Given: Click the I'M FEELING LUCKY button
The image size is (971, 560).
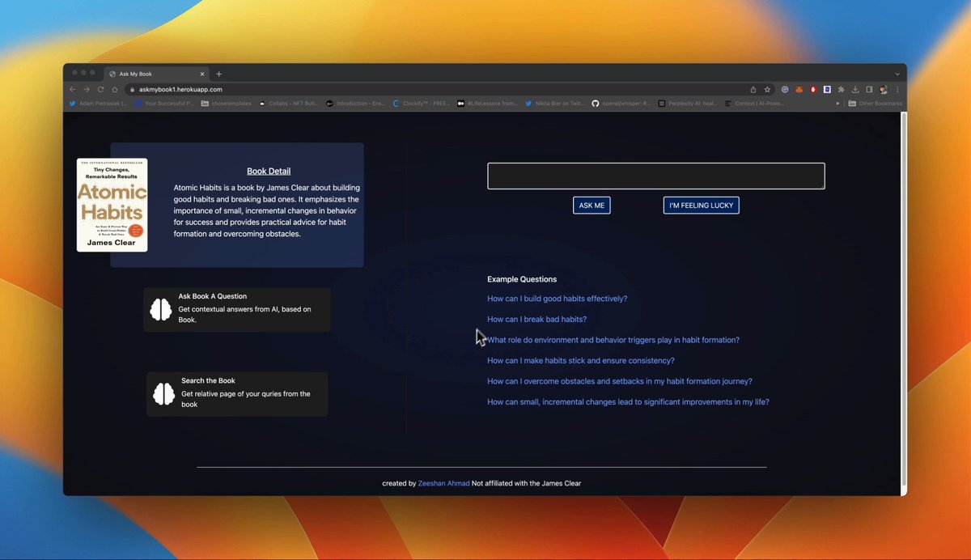Looking at the screenshot, I should click(x=702, y=206).
